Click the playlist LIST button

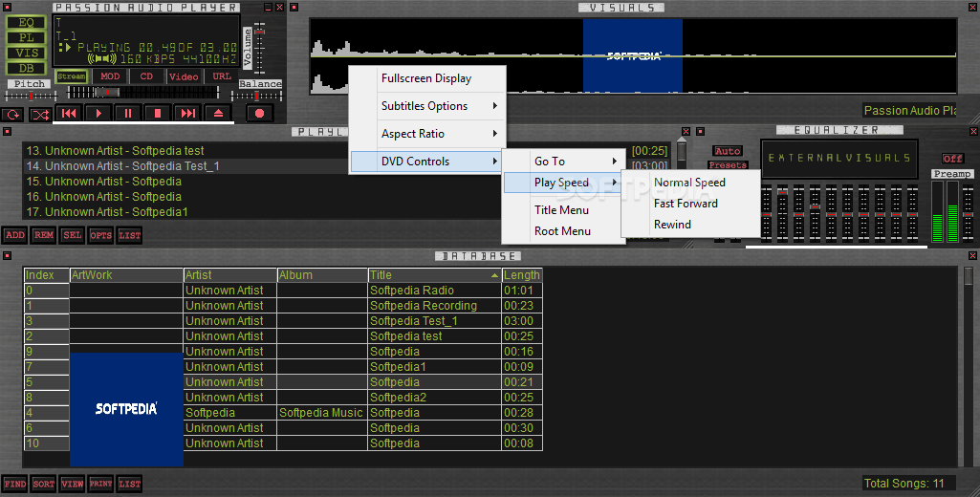click(x=129, y=235)
